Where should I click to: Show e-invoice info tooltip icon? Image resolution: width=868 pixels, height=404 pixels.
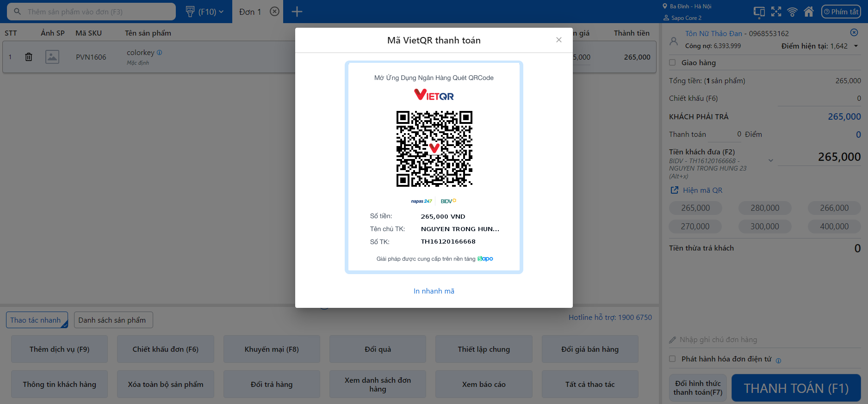point(778,361)
